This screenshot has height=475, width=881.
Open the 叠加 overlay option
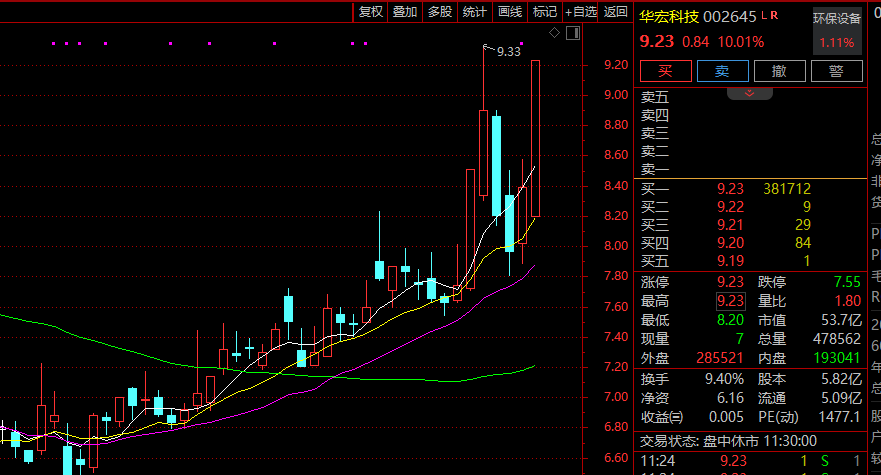[x=405, y=12]
